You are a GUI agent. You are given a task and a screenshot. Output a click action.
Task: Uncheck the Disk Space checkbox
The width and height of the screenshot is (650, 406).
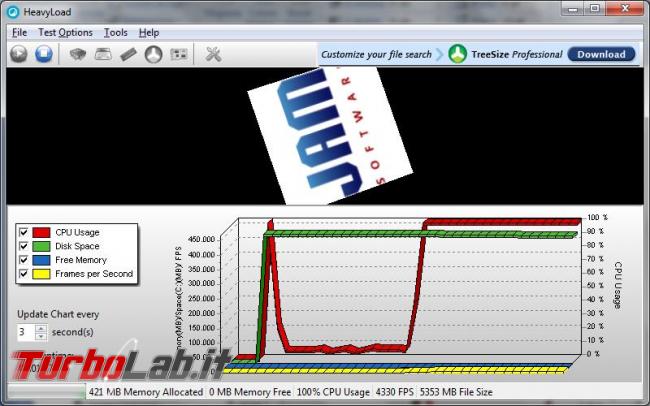(24, 246)
